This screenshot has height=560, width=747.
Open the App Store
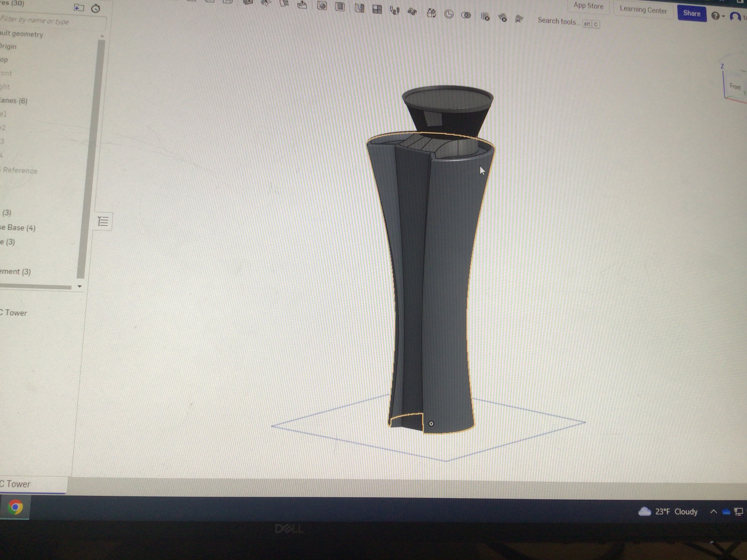pos(588,6)
